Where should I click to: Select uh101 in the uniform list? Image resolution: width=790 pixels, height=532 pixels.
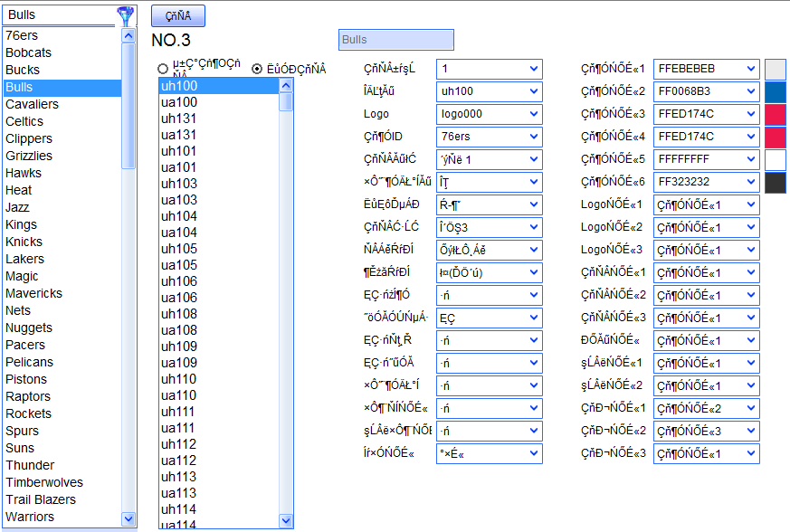coord(219,151)
